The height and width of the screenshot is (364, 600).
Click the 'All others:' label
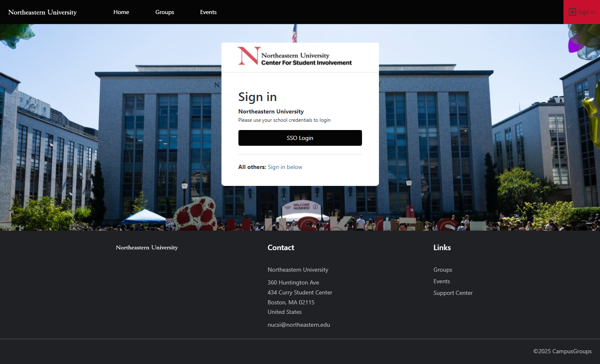[x=252, y=167]
